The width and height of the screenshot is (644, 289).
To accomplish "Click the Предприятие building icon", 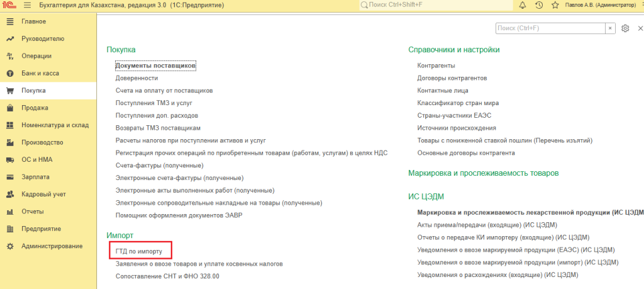I will pos(10,229).
